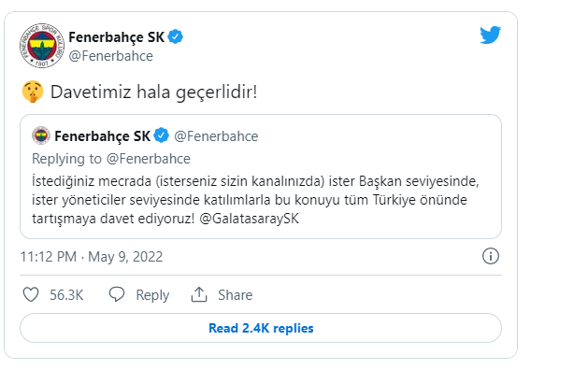
Task: Click the Share text label
Action: pos(236,295)
